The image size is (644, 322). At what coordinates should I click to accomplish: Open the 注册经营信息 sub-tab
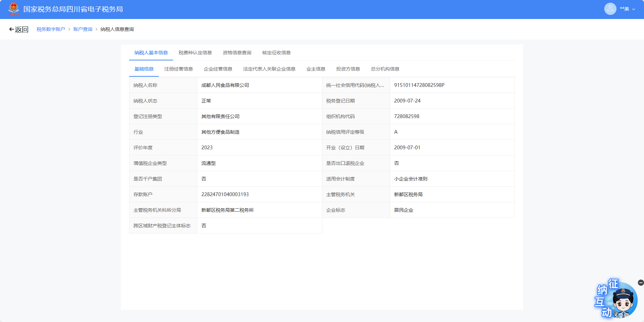click(x=178, y=69)
